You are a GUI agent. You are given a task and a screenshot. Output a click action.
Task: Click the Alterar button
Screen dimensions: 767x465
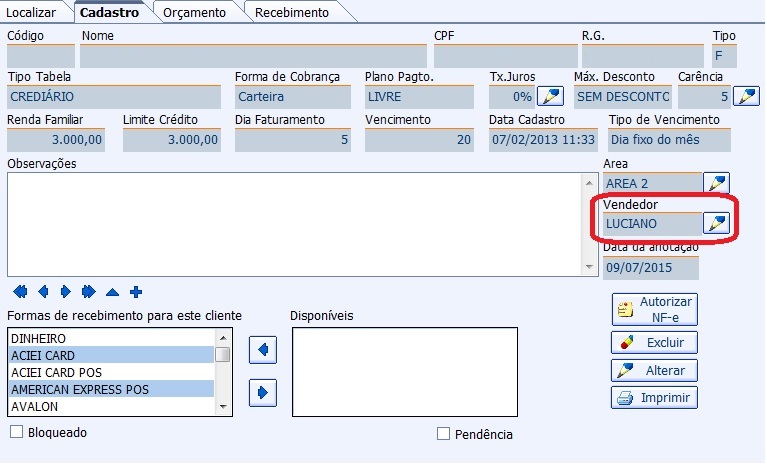point(654,370)
